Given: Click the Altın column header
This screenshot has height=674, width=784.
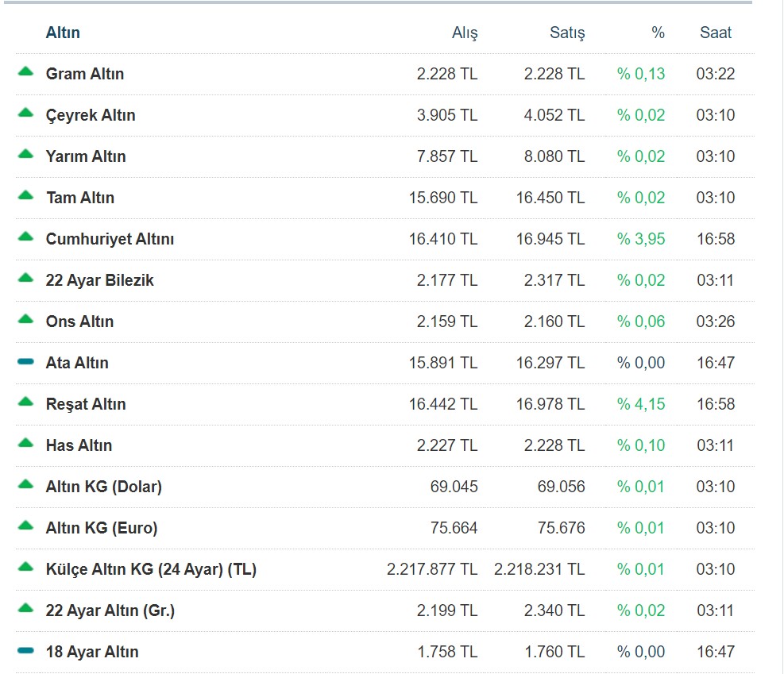Looking at the screenshot, I should point(63,33).
